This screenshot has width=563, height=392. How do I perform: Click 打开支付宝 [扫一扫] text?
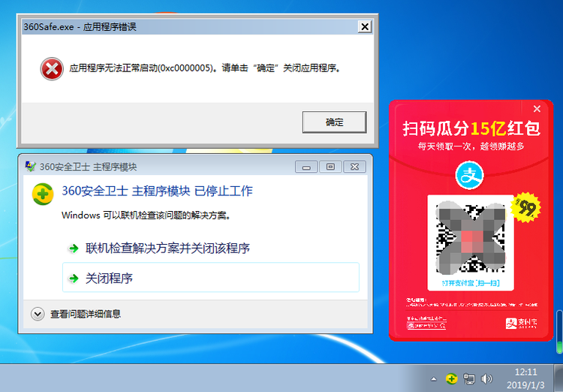pyautogui.click(x=471, y=283)
